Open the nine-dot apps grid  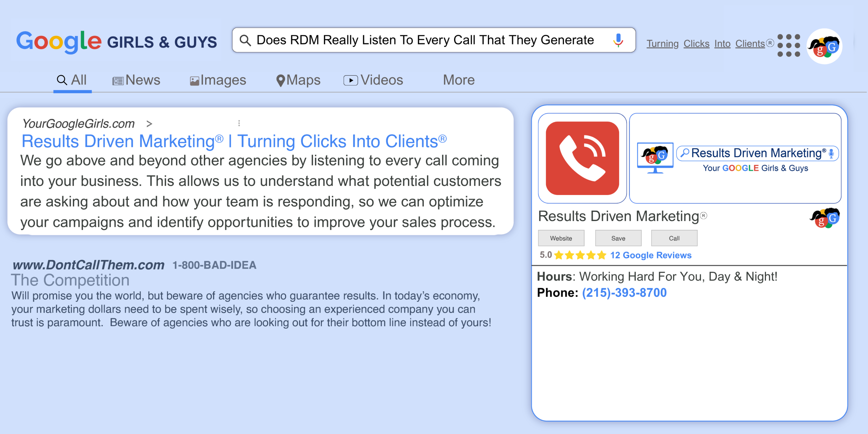tap(789, 45)
